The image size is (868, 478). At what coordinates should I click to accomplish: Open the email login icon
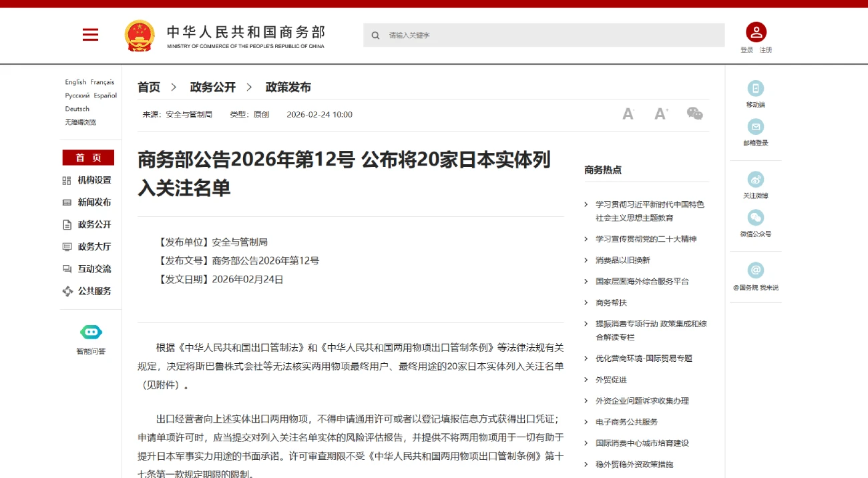[x=756, y=127]
